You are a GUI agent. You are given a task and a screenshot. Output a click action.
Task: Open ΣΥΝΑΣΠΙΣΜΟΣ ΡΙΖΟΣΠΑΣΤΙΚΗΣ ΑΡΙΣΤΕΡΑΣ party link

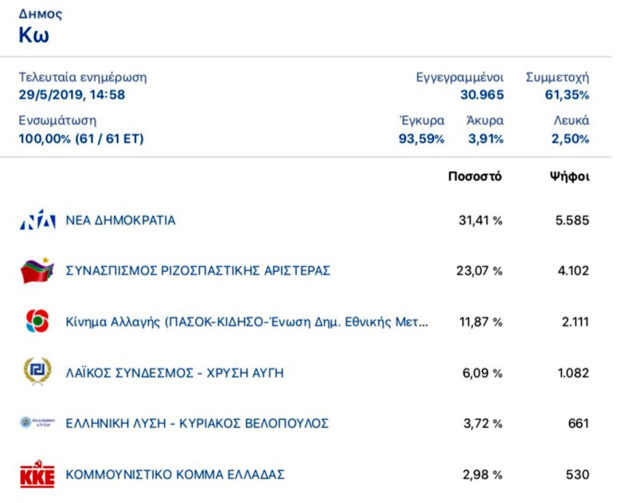point(198,271)
